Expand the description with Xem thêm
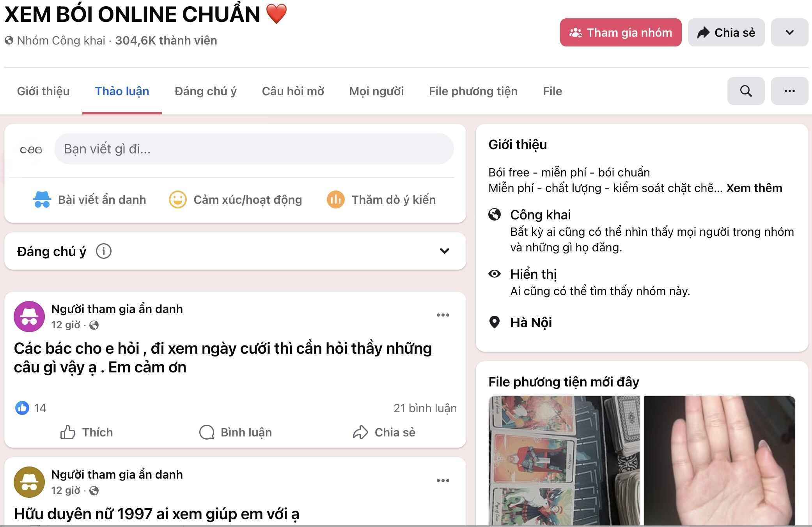812x527 pixels. pyautogui.click(x=754, y=188)
